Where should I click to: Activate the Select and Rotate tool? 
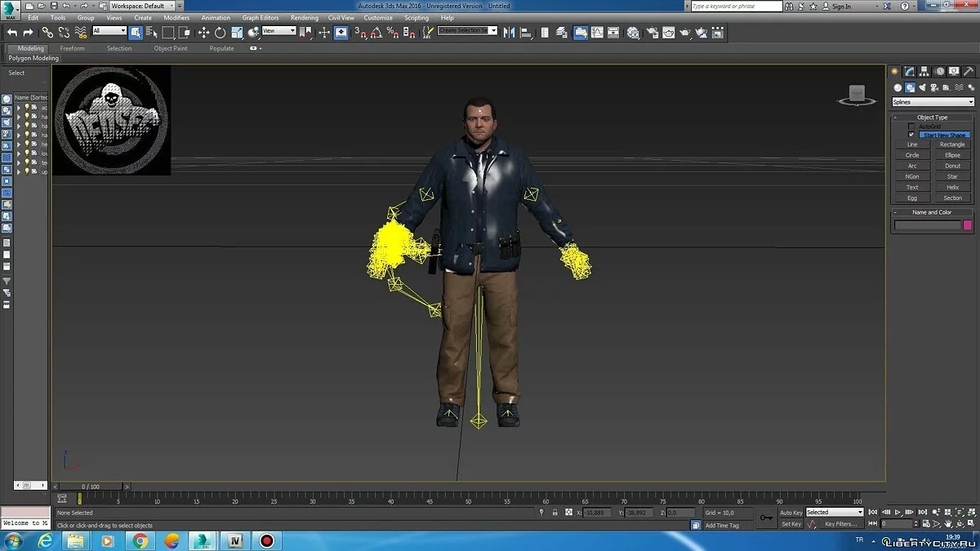pos(220,33)
